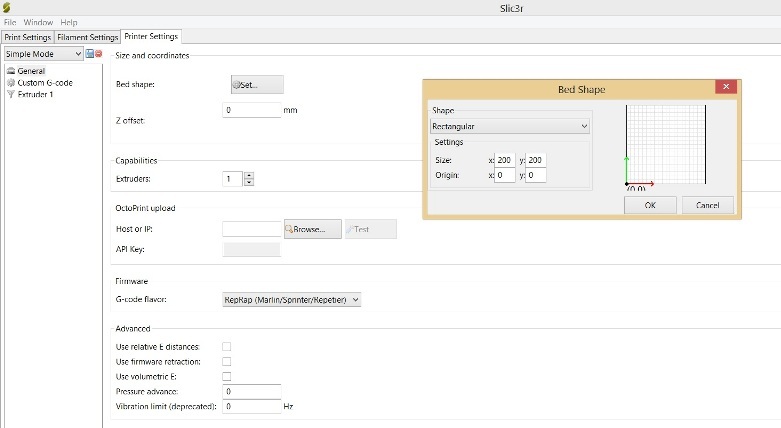
Task: Switch to the Filament Settings tab
Action: [x=87, y=37]
